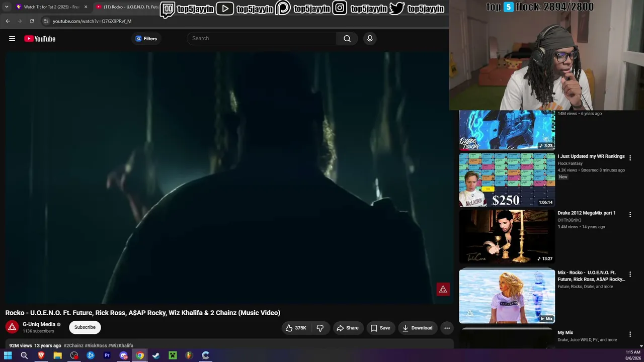Click the 113K subscribers text
The width and height of the screenshot is (644, 362).
[38, 331]
